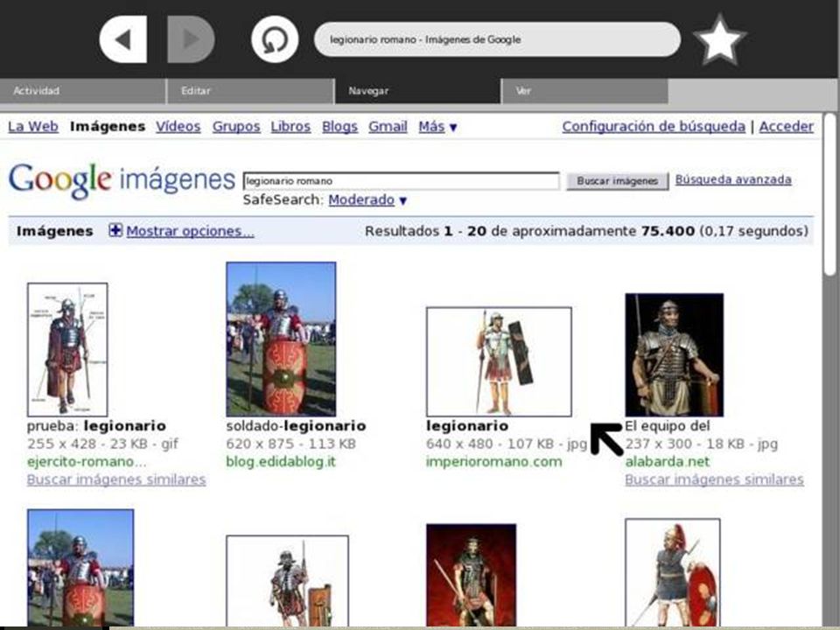The height and width of the screenshot is (630, 840).
Task: Open Búsqueda avanzada link
Action: coord(733,179)
